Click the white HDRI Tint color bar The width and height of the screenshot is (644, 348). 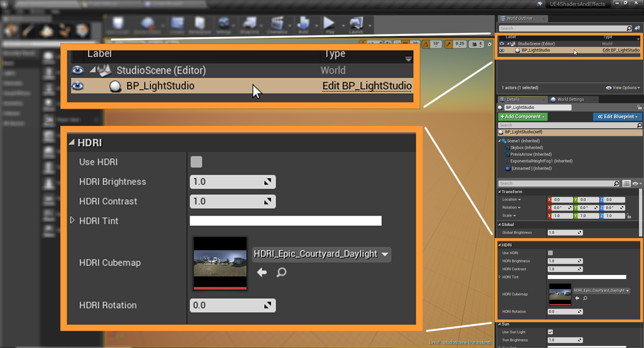click(587, 277)
